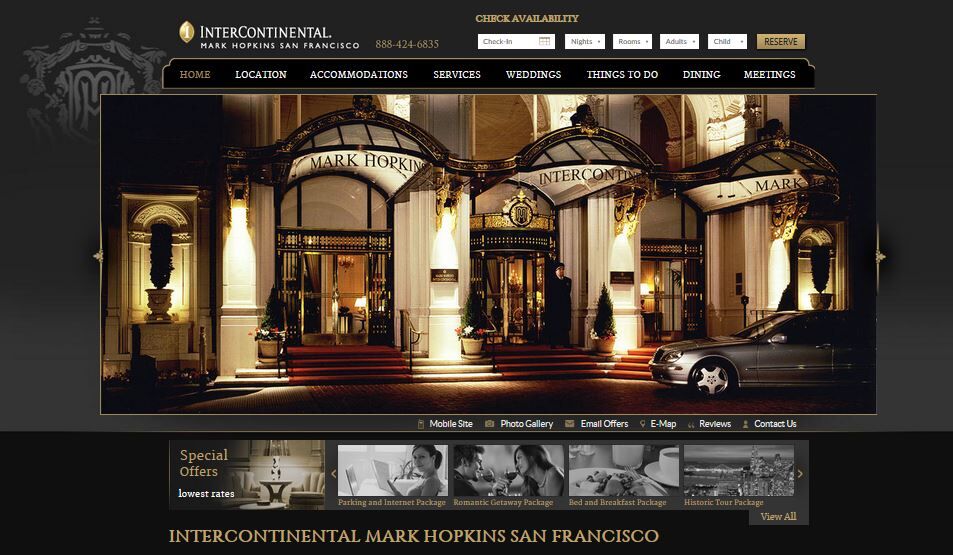Open the Adults dropdown
The image size is (953, 555).
679,41
